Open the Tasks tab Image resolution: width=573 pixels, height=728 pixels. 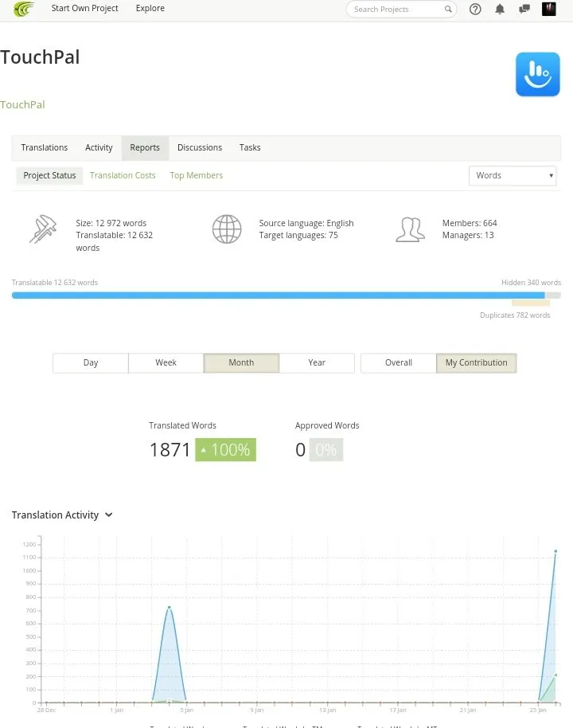coord(250,147)
